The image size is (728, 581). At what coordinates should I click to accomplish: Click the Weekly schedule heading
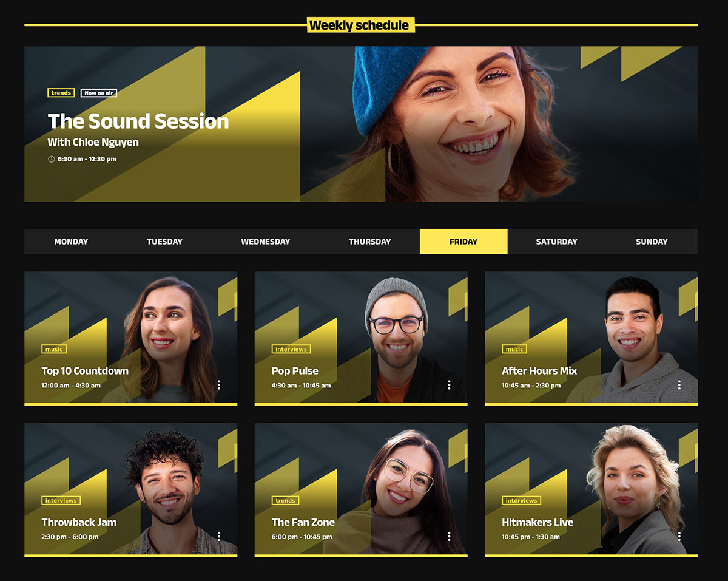point(360,25)
